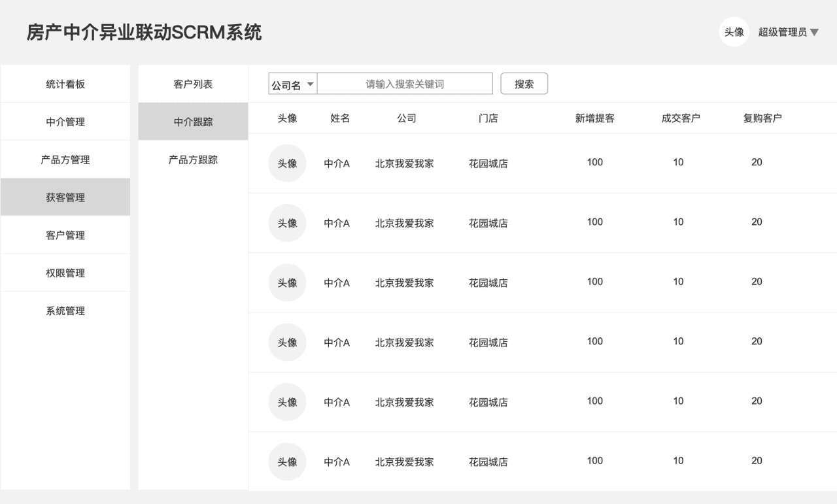Click 花园城店 in the first table row
The image size is (837, 504).
click(488, 163)
